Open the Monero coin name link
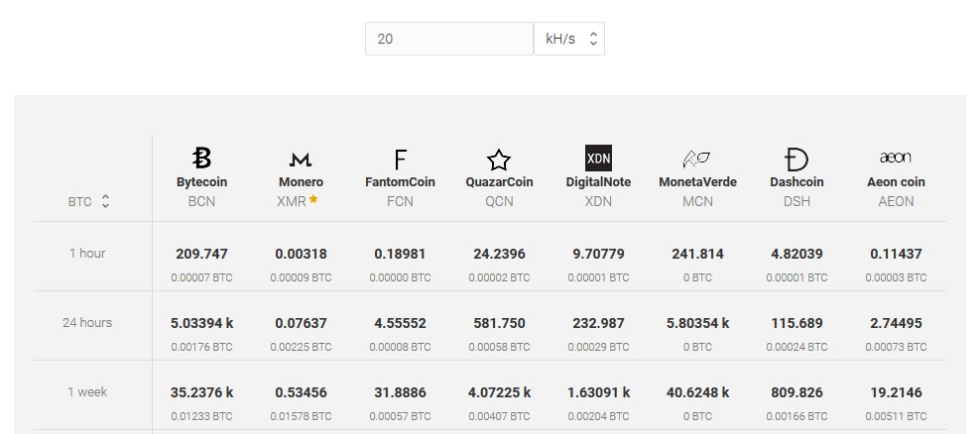The height and width of the screenshot is (434, 980). coord(301,181)
